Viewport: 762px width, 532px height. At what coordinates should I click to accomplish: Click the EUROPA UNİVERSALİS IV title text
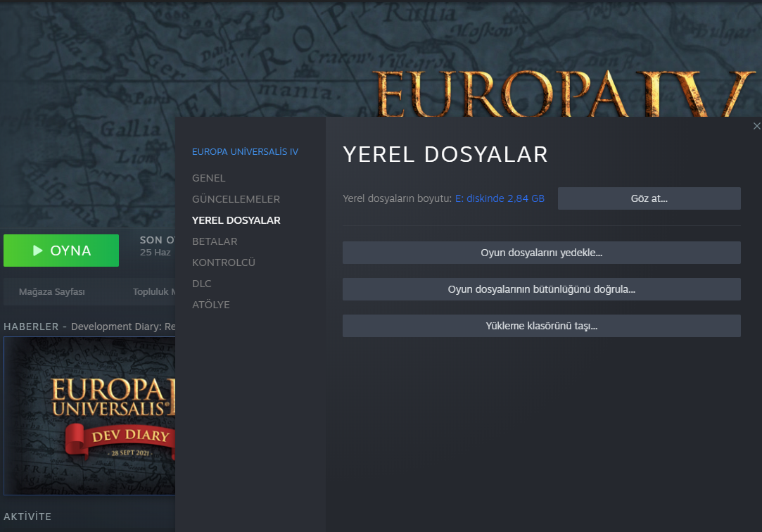[245, 151]
